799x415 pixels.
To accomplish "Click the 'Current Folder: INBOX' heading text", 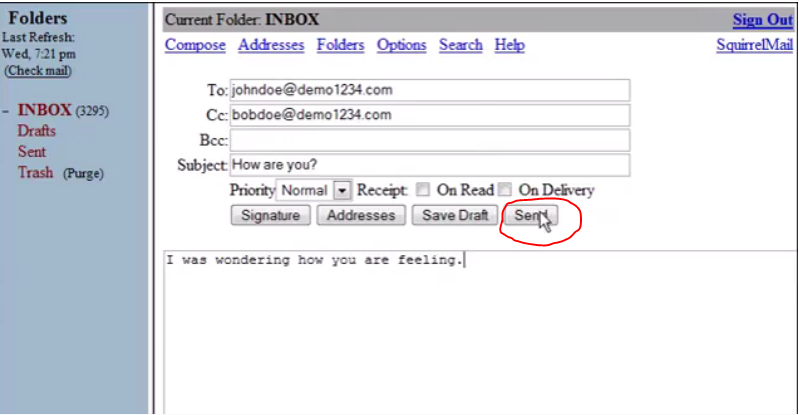I will (x=242, y=20).
